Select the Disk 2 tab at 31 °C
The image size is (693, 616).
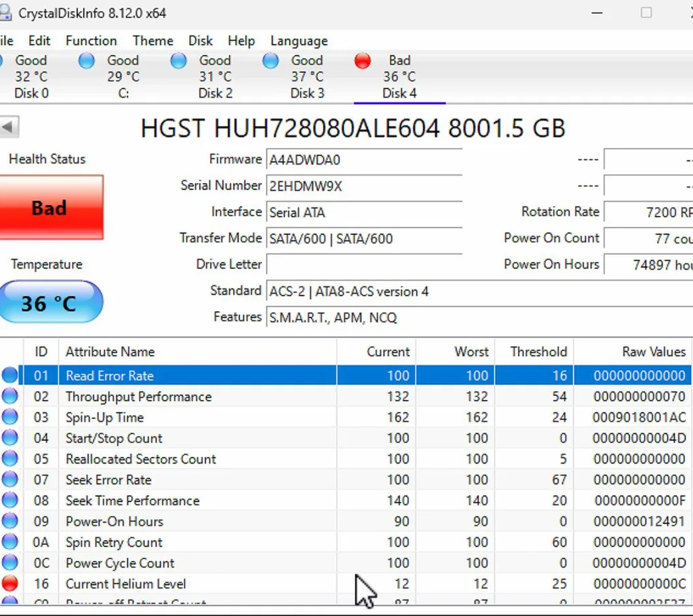[216, 76]
